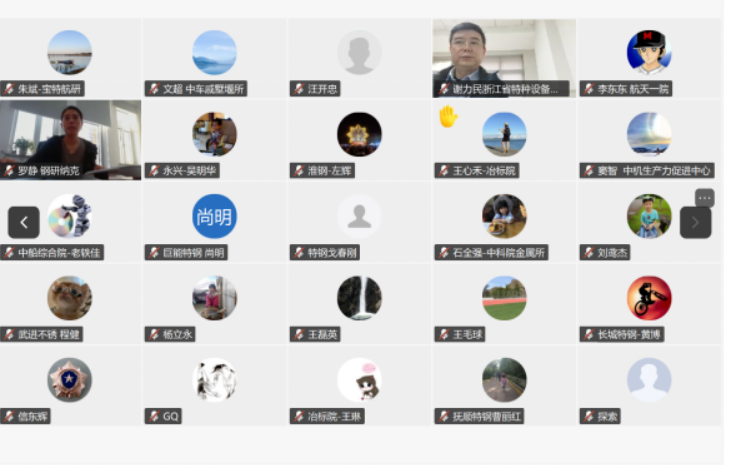Click the raised hand emoji icon

coord(448,116)
